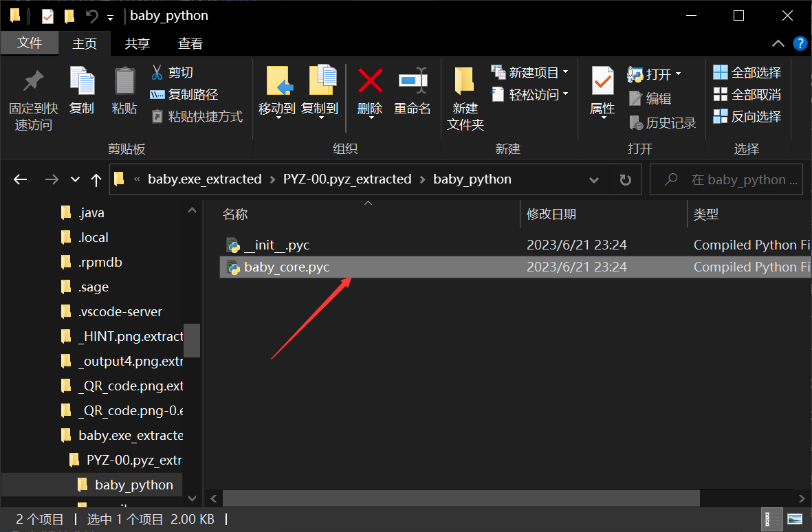This screenshot has height=532, width=812.
Task: Go up one folder level arrow
Action: tap(96, 180)
